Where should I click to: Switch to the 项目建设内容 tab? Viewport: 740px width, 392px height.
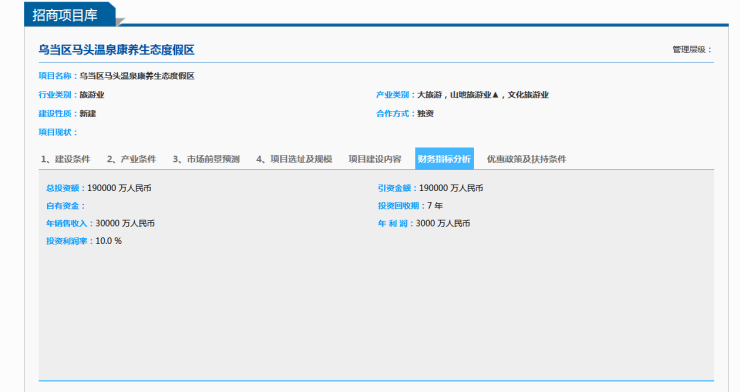coord(375,159)
